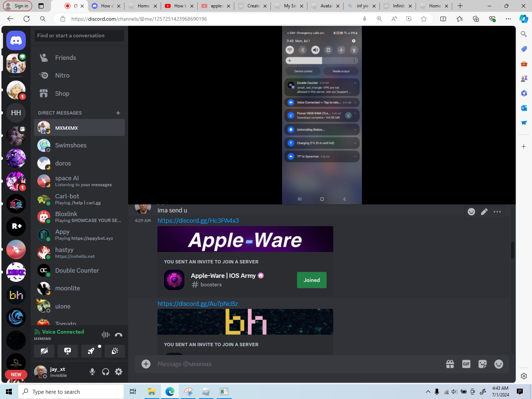
Task: Open Friends page
Action: 79,58
